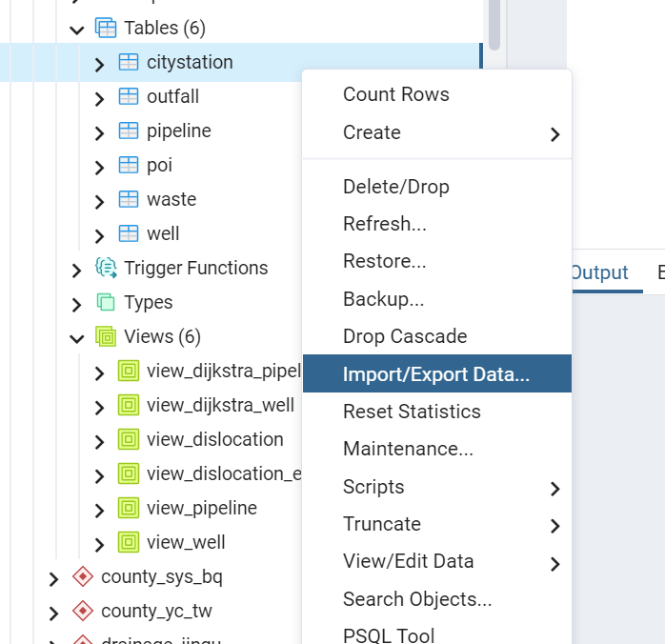Click the Tables group icon
Viewport: 665px width, 644px height.
coord(106,29)
